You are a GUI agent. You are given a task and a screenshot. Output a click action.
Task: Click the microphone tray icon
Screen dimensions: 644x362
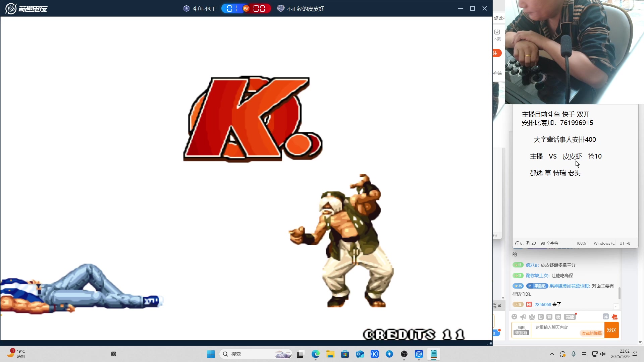(x=574, y=354)
